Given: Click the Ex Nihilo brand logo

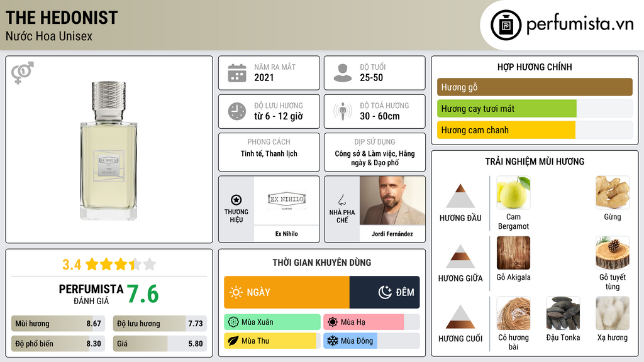Looking at the screenshot, I should click(x=287, y=200).
